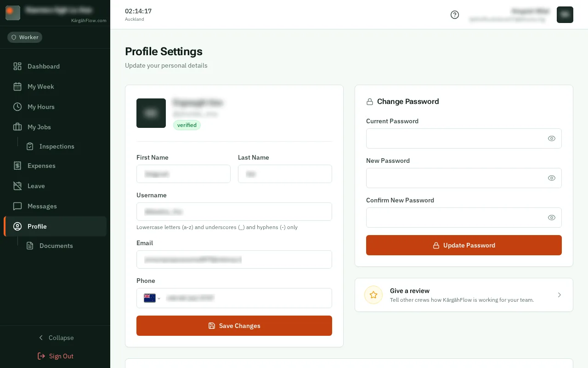Click the Update Password button
Image resolution: width=588 pixels, height=368 pixels.
[464, 245]
